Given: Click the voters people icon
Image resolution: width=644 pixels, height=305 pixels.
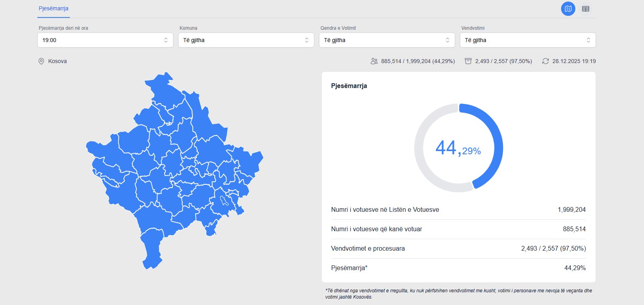Looking at the screenshot, I should coord(374,61).
